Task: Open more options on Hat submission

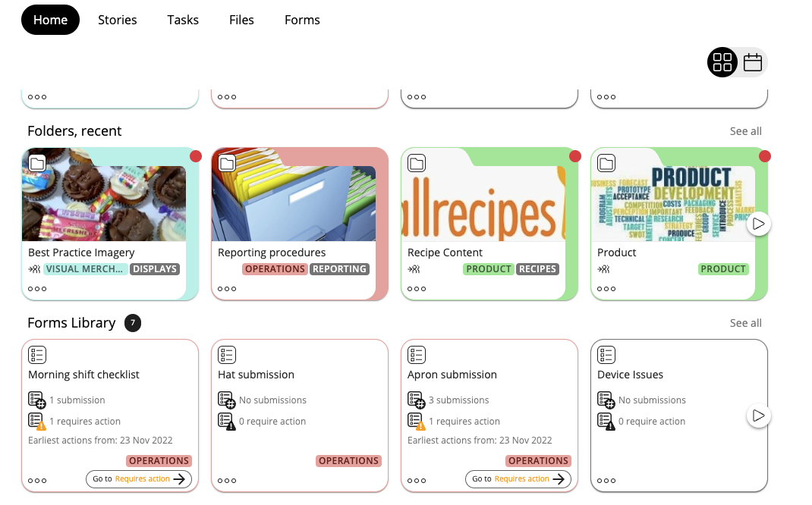Action: (227, 481)
